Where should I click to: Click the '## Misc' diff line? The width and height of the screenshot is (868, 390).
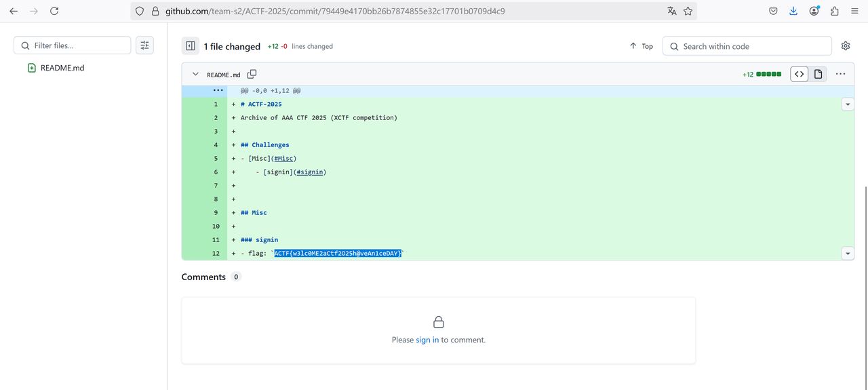pyautogui.click(x=254, y=212)
